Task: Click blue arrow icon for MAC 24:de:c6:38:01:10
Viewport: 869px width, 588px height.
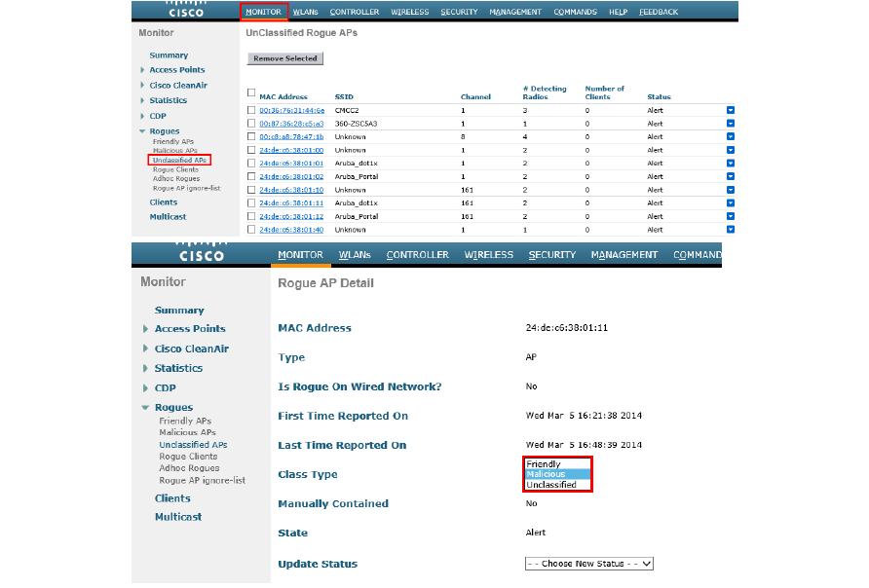Action: (731, 190)
